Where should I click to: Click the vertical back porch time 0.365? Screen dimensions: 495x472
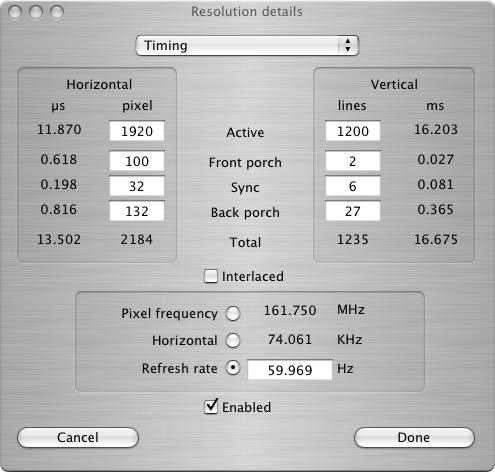click(x=436, y=209)
